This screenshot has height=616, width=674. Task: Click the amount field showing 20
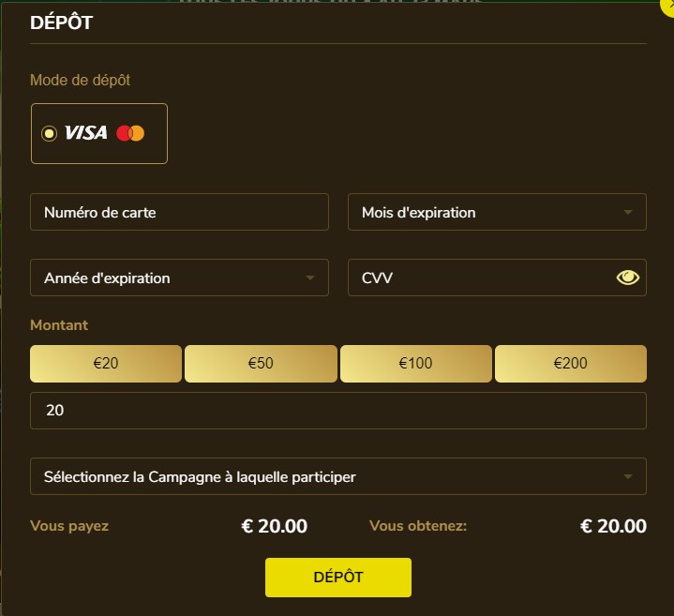click(337, 411)
